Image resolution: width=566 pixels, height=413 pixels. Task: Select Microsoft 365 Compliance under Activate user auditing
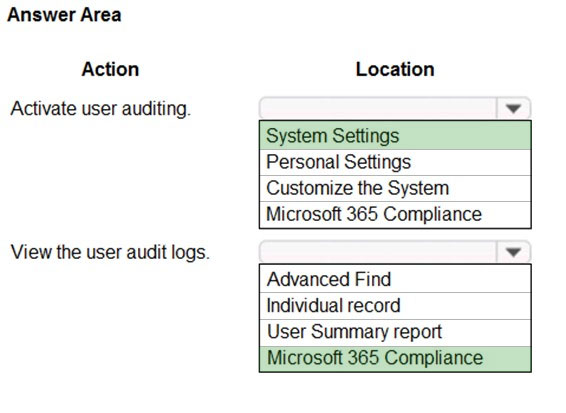(x=395, y=214)
